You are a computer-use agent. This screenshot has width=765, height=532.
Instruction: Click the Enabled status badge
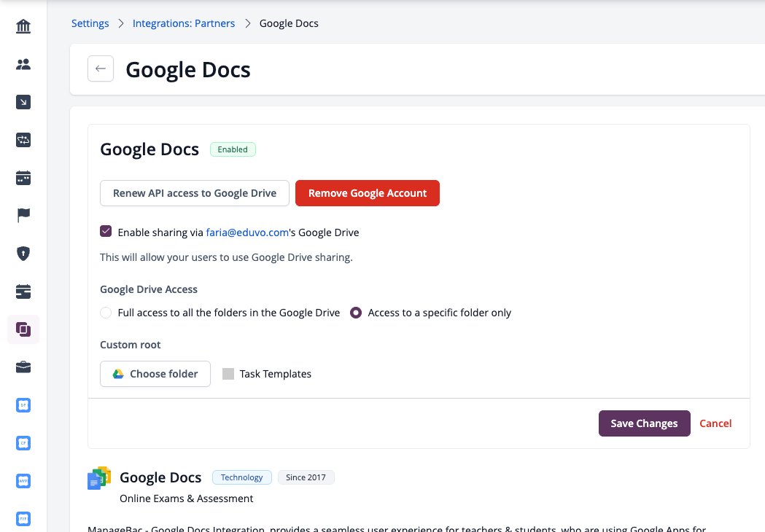[233, 149]
